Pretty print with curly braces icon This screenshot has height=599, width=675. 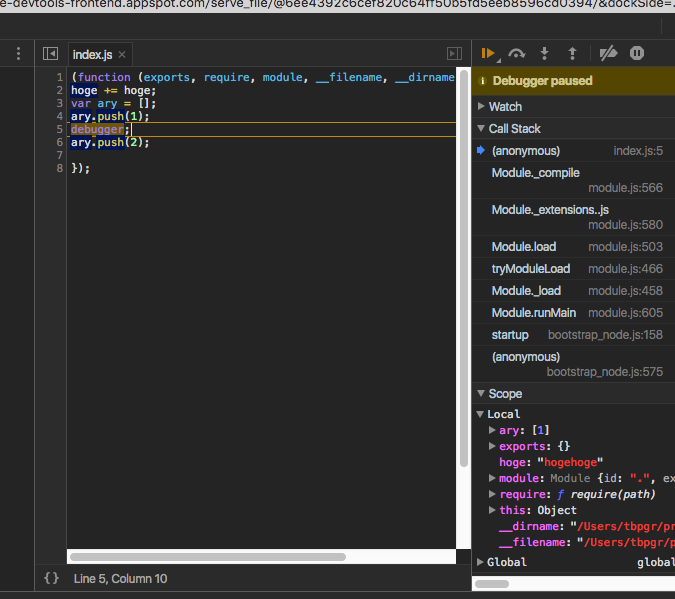[x=51, y=578]
